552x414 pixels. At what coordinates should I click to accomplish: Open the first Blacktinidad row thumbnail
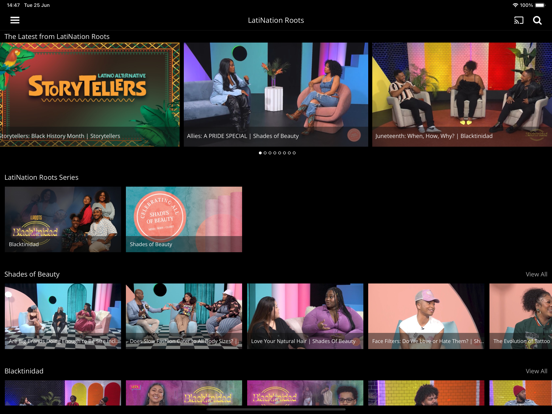(63, 393)
